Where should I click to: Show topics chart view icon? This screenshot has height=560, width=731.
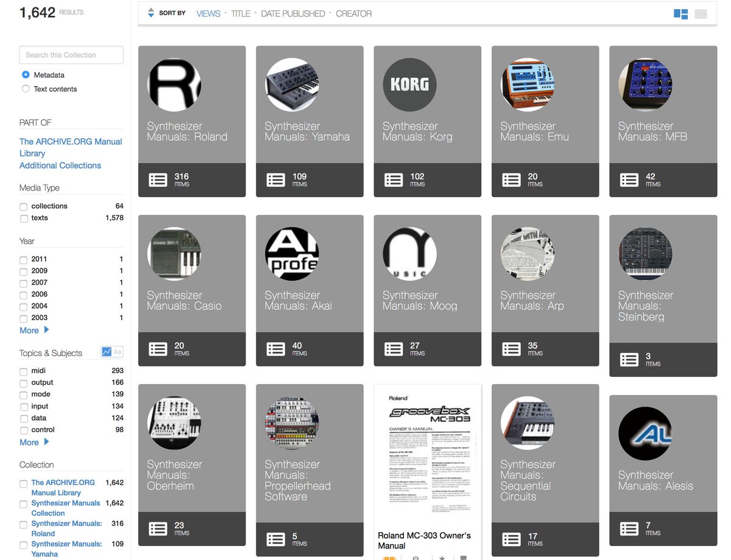[107, 352]
